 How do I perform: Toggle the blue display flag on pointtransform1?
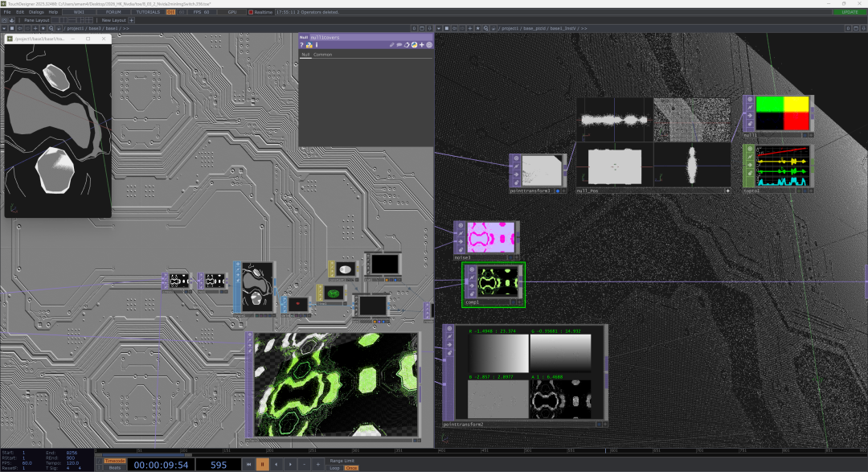click(558, 191)
